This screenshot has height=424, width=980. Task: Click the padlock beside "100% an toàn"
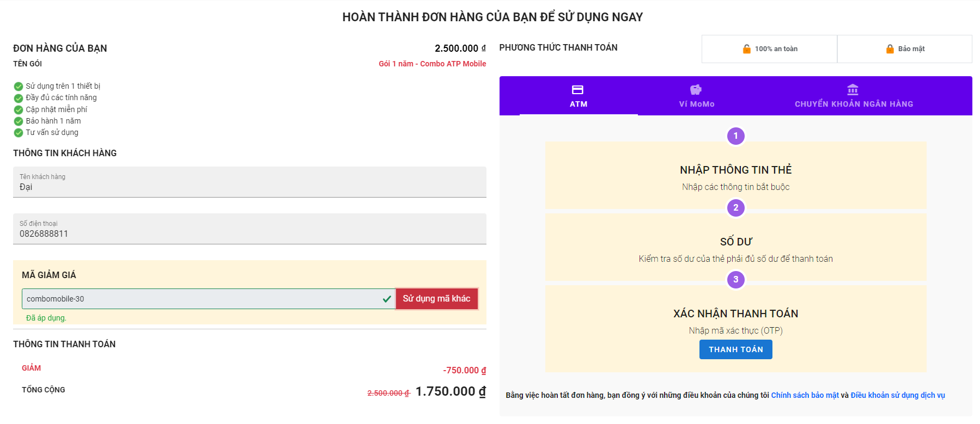[x=746, y=48]
